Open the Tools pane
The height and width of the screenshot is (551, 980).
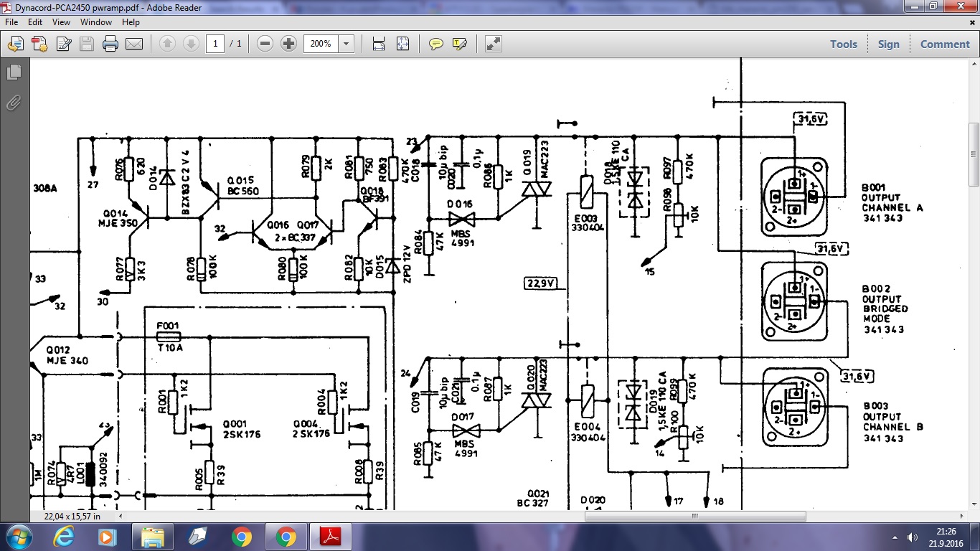tap(844, 44)
